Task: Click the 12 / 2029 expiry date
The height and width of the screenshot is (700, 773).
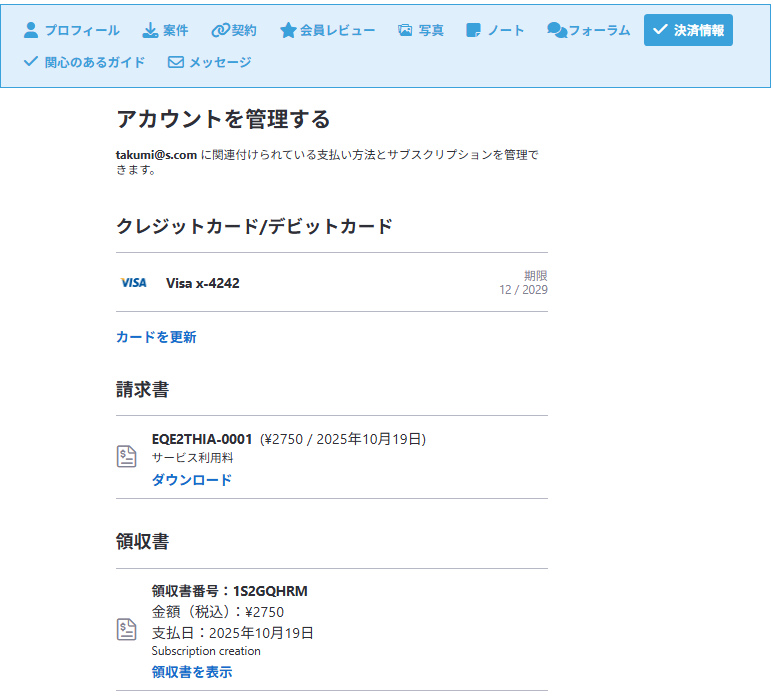Action: (523, 290)
